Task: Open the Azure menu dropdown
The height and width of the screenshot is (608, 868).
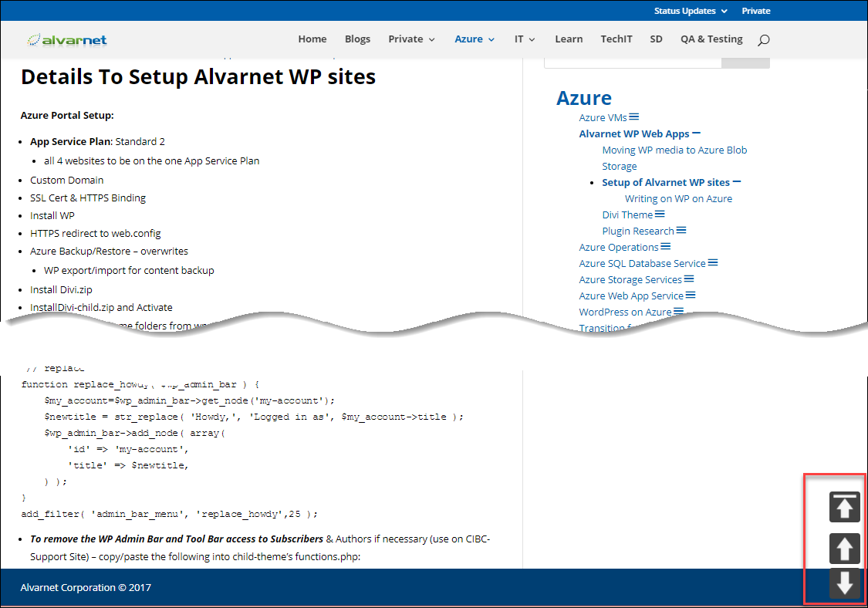Action: [475, 39]
